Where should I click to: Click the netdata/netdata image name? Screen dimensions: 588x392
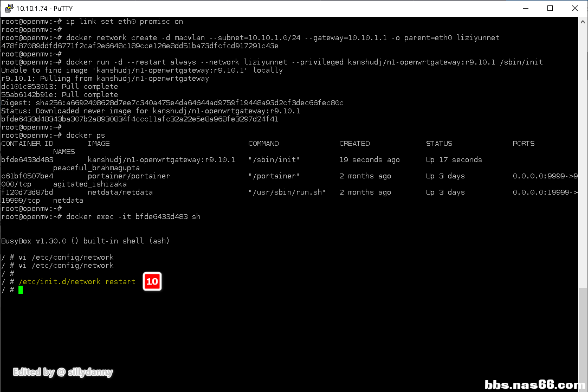coord(120,192)
